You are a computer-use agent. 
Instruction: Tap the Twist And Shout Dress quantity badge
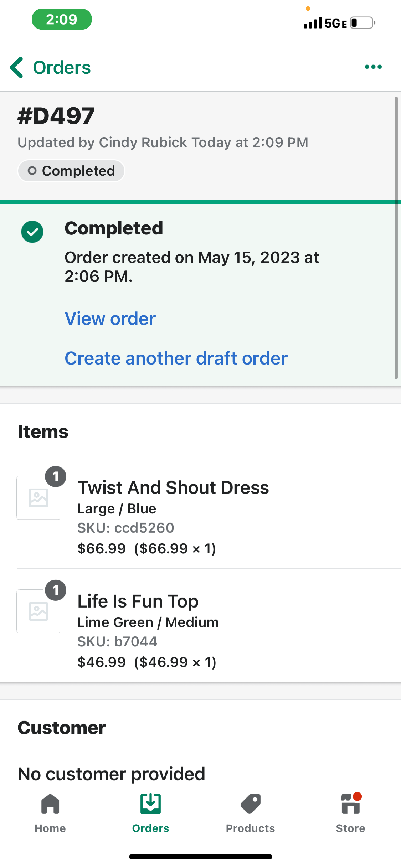(x=56, y=476)
